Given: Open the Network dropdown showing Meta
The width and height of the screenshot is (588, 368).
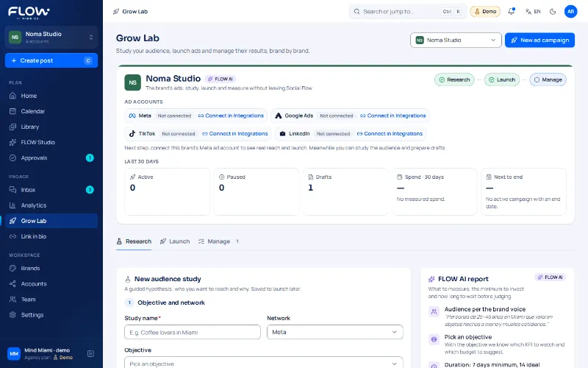Looking at the screenshot, I should [335, 333].
